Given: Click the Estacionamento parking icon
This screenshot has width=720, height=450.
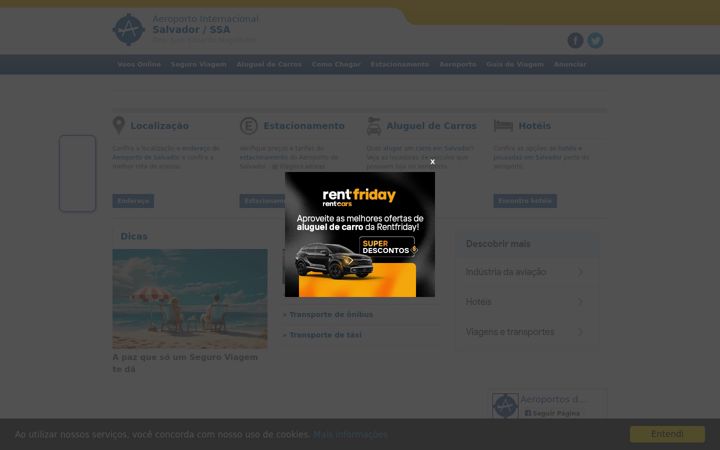Looking at the screenshot, I should tap(249, 125).
